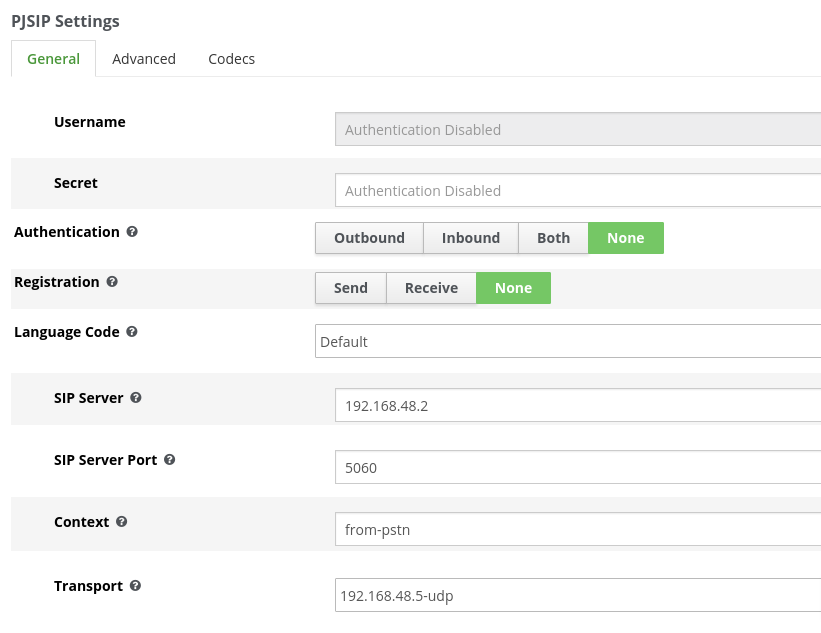This screenshot has width=821, height=633.
Task: Set Registration to Send
Action: point(351,288)
